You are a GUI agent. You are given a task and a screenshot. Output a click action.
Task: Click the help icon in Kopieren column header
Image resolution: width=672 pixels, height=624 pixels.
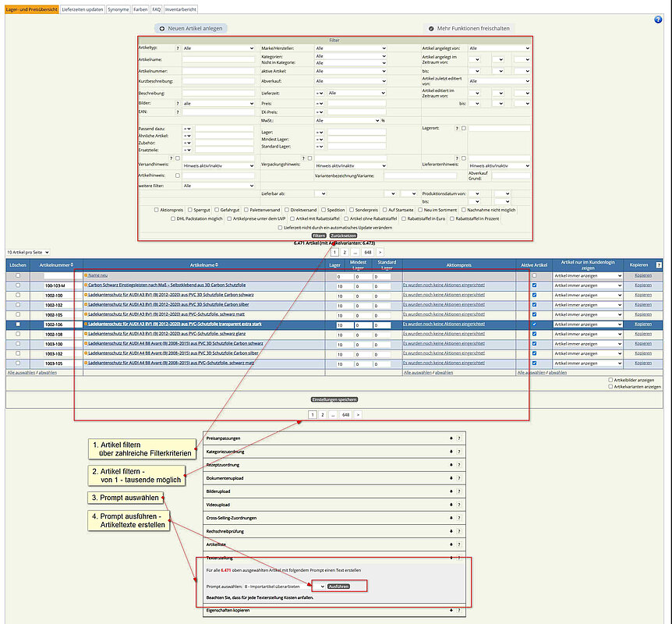pos(659,265)
